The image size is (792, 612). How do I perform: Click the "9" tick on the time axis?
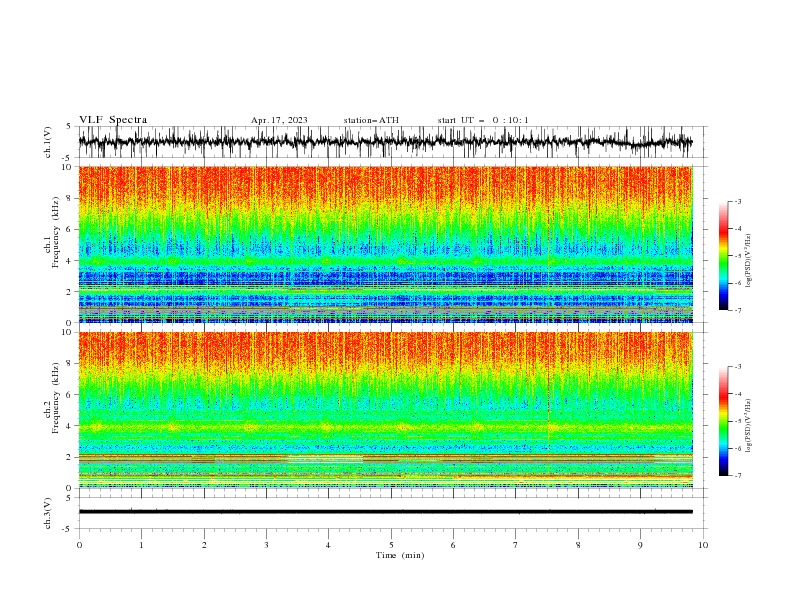[640, 545]
